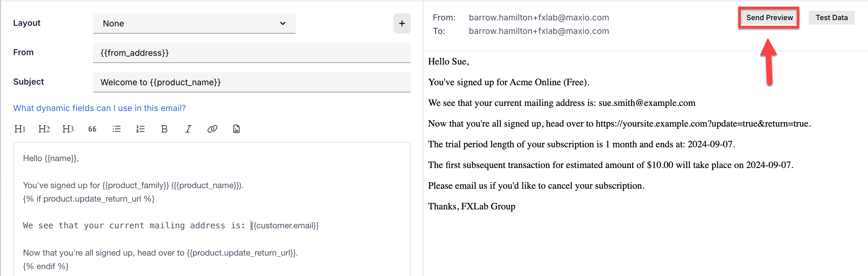868x276 pixels.
Task: Click the Send Preview button
Action: coord(769,18)
